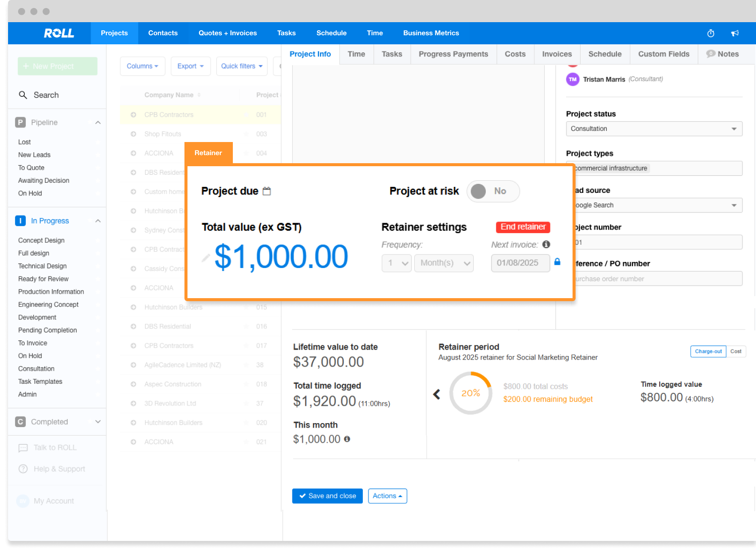The width and height of the screenshot is (756, 554).
Task: Click Save and close button
Action: click(x=327, y=496)
